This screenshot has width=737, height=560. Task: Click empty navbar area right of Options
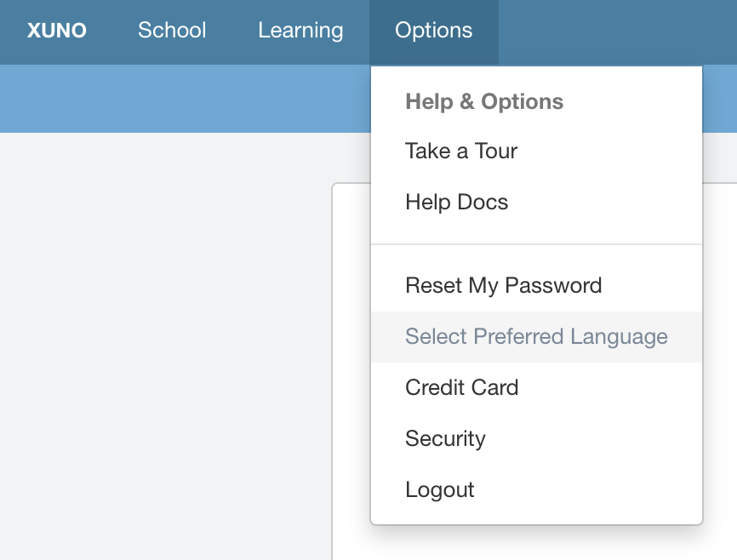[613, 31]
